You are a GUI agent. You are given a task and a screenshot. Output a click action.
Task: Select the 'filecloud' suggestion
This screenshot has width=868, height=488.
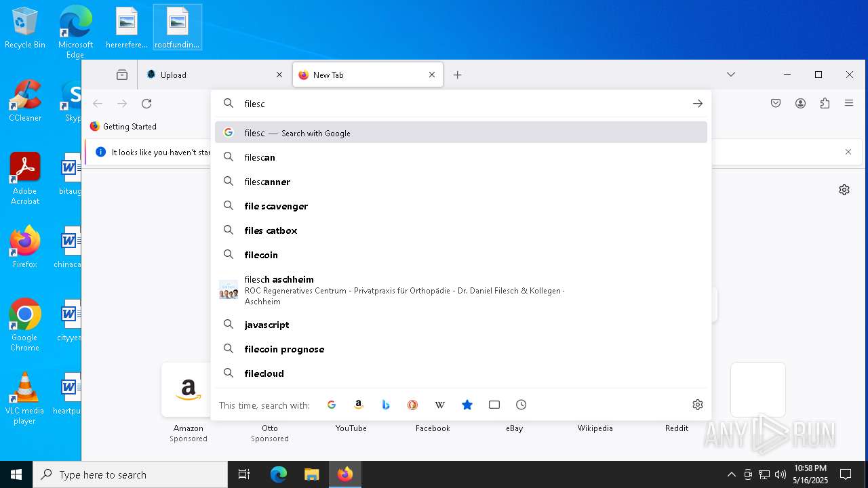(461, 373)
